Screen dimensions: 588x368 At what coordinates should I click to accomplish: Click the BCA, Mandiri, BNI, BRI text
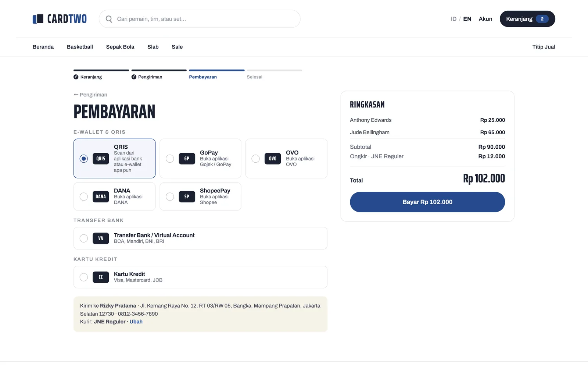[139, 241]
